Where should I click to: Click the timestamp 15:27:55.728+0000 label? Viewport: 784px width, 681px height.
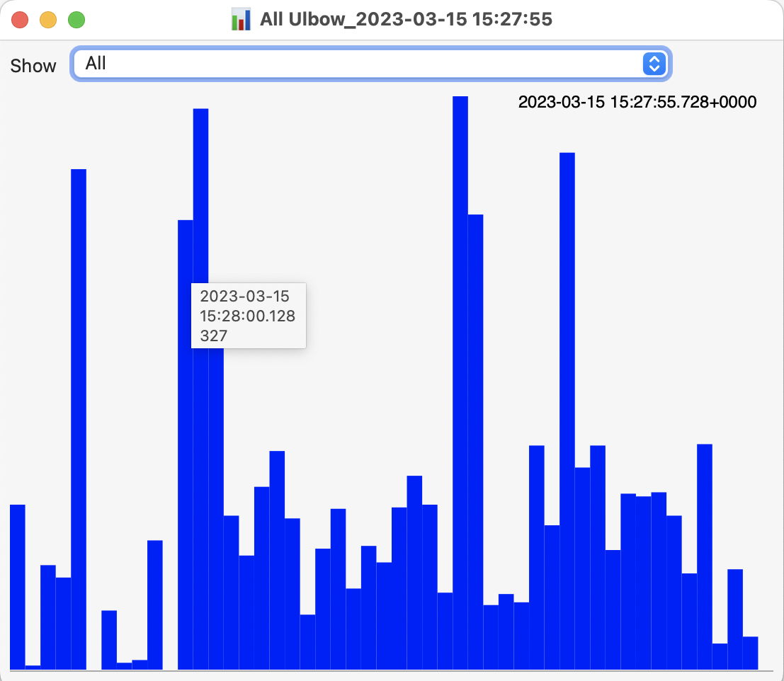(x=636, y=102)
